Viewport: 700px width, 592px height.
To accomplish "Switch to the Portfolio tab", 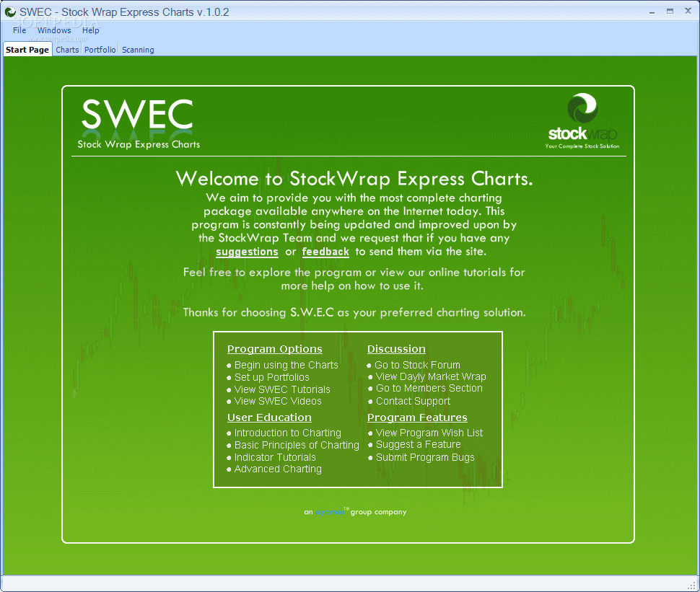I will (100, 50).
